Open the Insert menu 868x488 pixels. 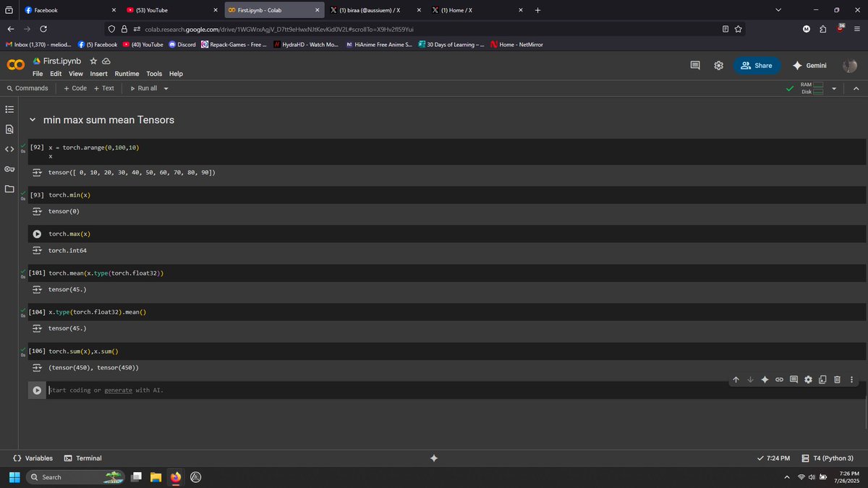[99, 74]
